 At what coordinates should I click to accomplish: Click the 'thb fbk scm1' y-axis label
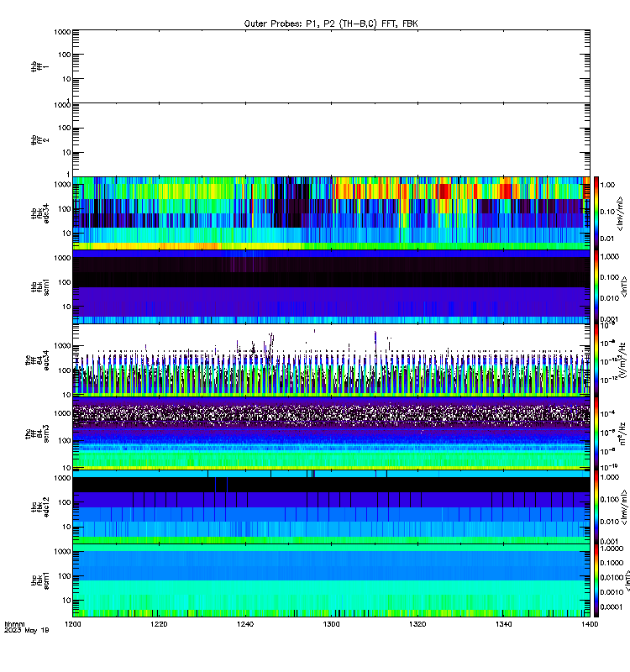(x=39, y=286)
